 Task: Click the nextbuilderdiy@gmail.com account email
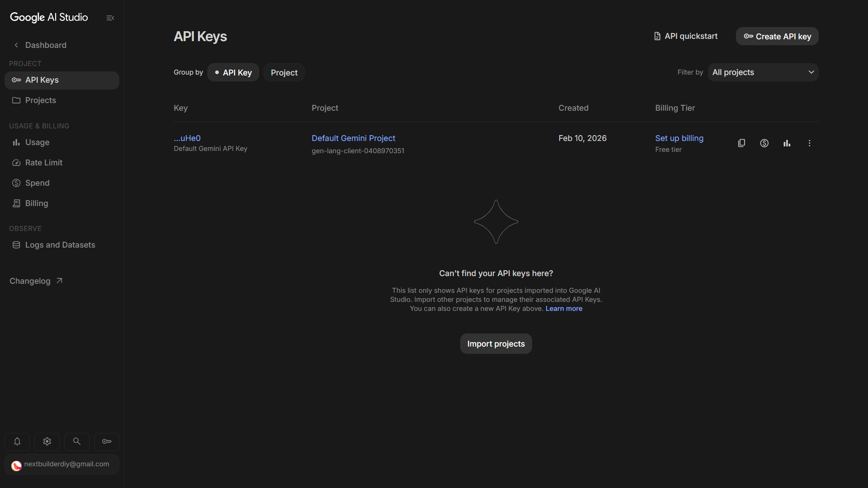click(66, 464)
